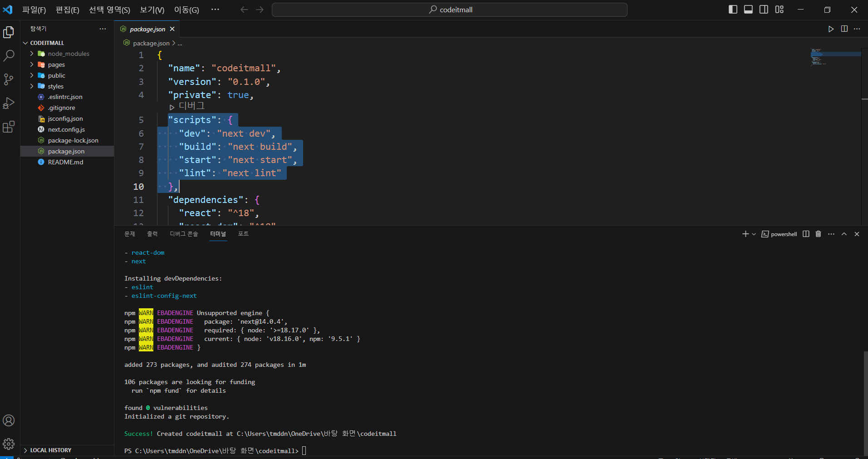Switch to the 문제 panel tab
The width and height of the screenshot is (868, 459).
(x=130, y=234)
